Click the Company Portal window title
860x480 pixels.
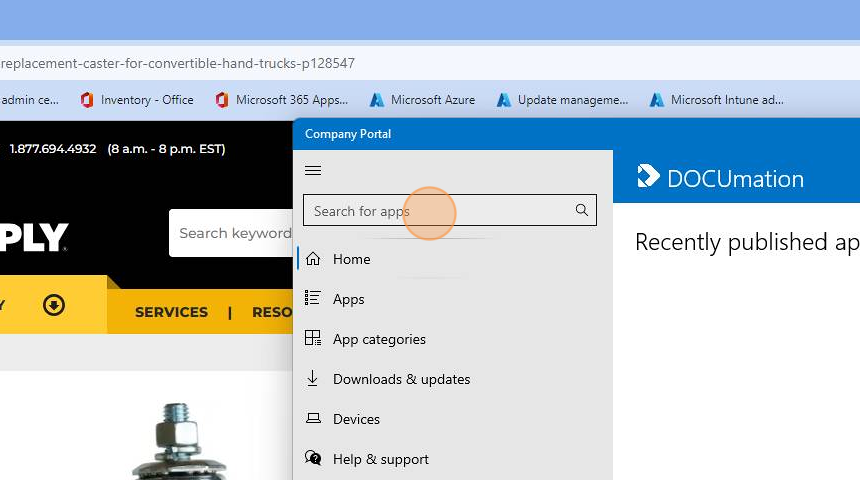[x=348, y=134]
